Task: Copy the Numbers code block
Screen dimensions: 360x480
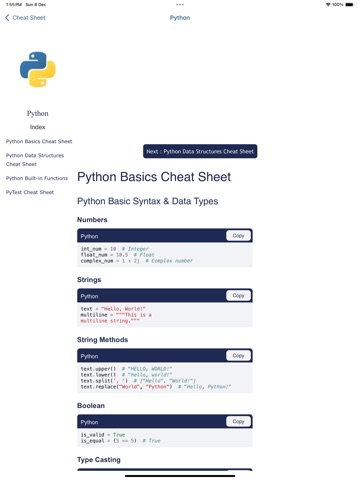Action: (238, 236)
